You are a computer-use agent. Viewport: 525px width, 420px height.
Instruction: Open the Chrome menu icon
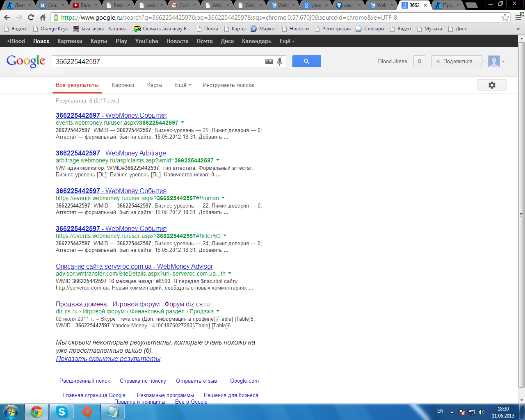(518, 18)
